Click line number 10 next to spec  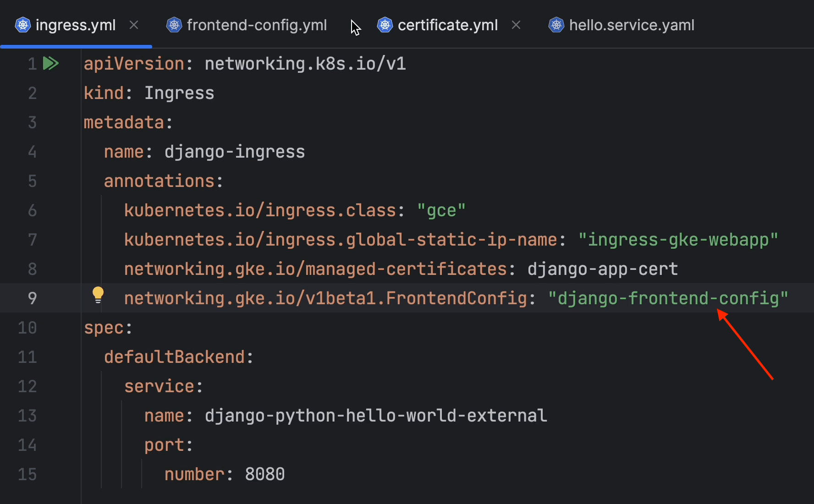tap(27, 328)
